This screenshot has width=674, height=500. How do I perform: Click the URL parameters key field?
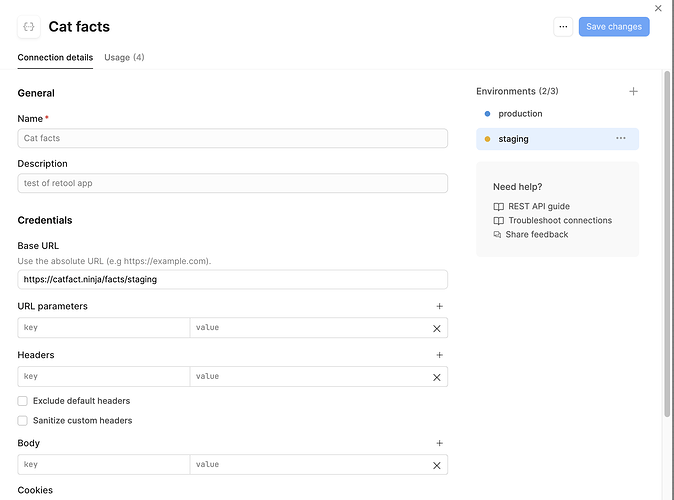(x=104, y=328)
